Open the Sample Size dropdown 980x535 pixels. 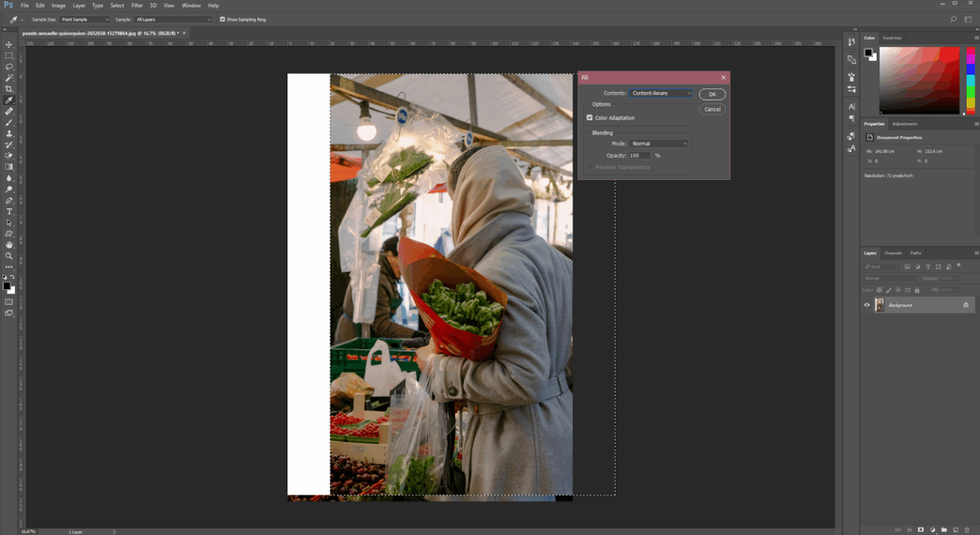click(x=85, y=19)
